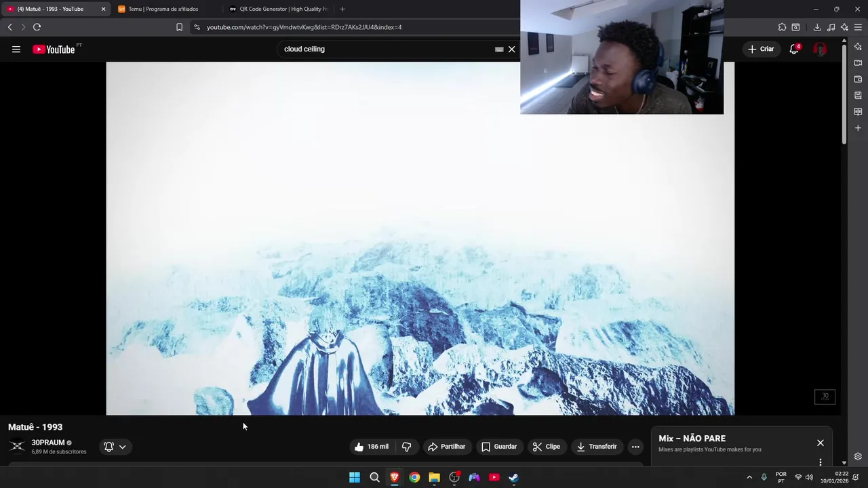This screenshot has height=488, width=868.
Task: Open Leo AI sparkle in toolbar
Action: click(x=844, y=27)
